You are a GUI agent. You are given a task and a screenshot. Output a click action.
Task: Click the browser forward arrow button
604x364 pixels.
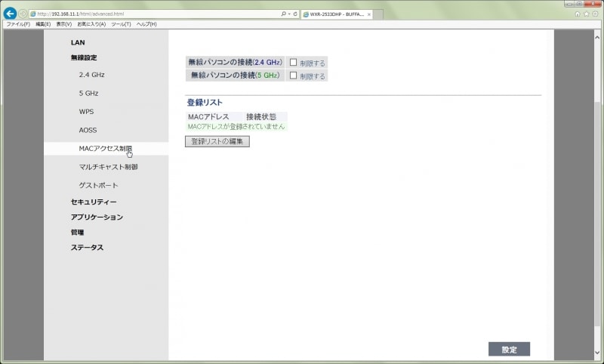coord(23,14)
